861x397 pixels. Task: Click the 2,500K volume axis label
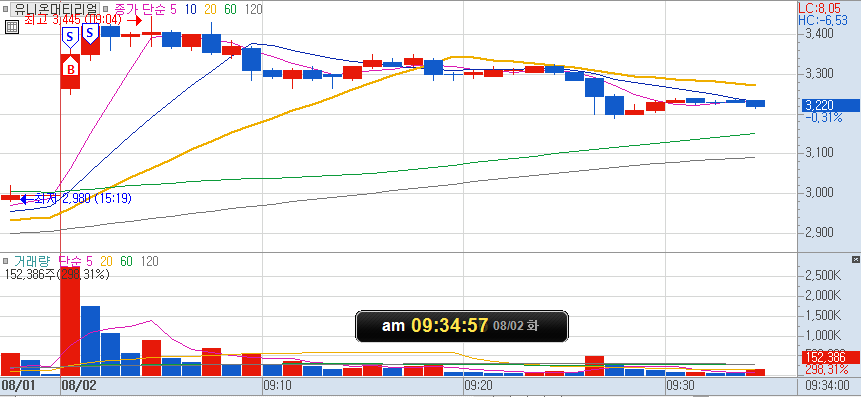click(822, 275)
